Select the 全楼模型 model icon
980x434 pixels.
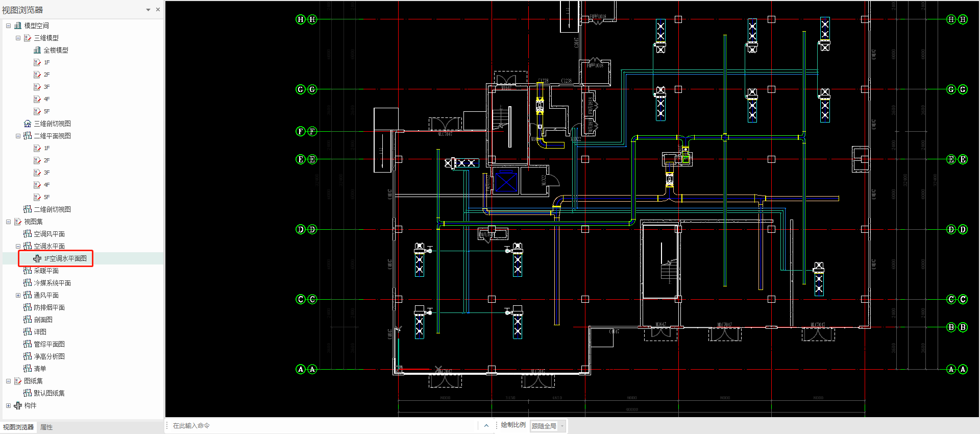tap(37, 50)
